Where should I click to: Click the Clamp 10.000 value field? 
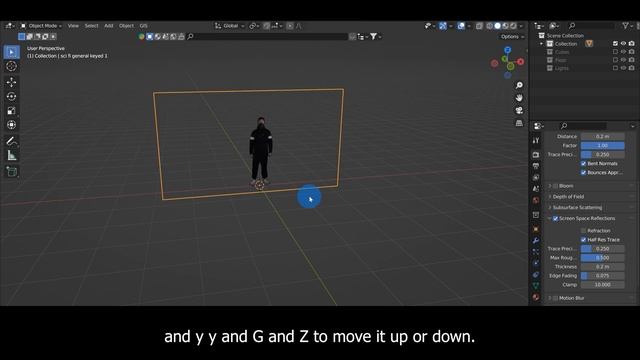tap(602, 285)
